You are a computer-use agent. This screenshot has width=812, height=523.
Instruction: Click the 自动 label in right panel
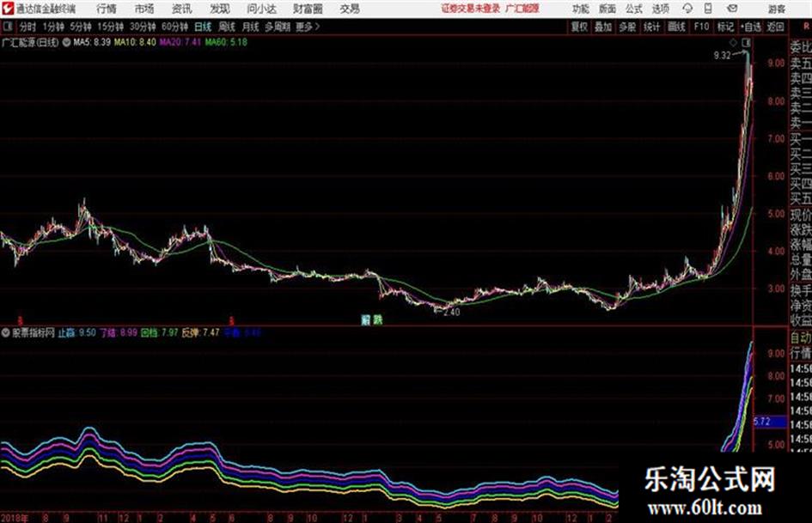pos(801,338)
